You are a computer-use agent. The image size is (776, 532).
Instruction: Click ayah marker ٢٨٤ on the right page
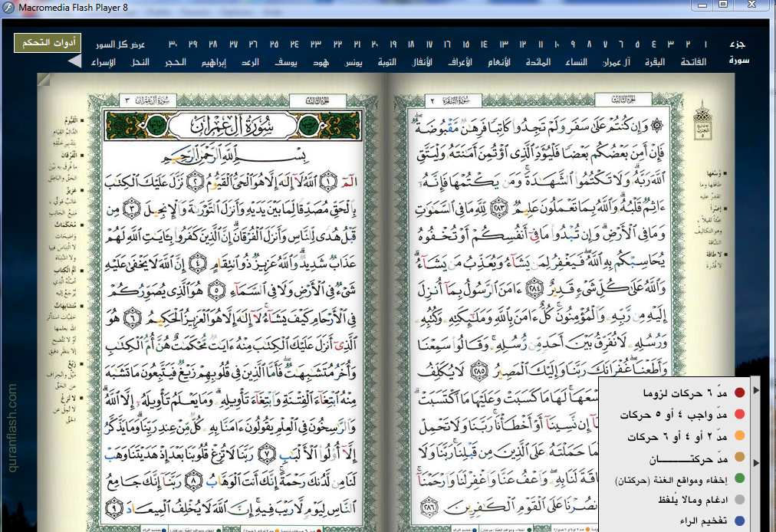[x=534, y=288]
